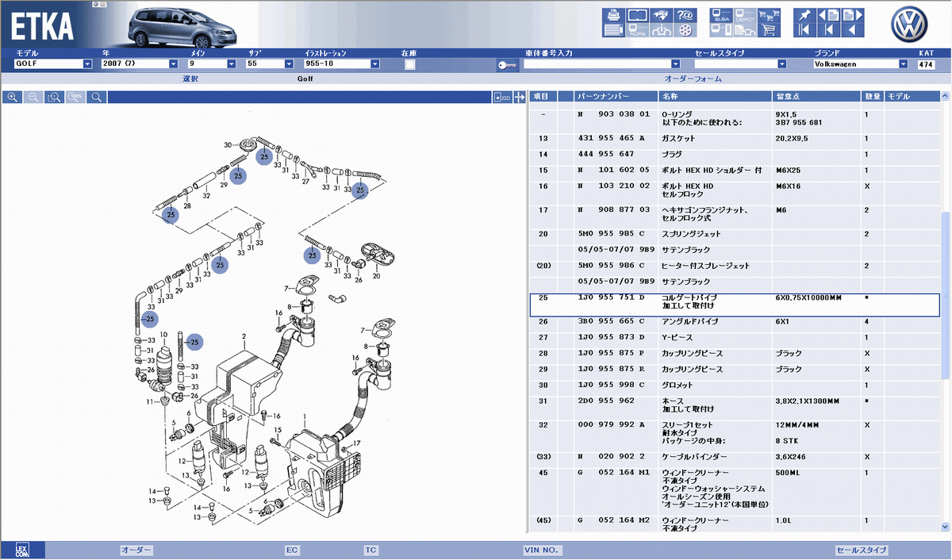Open the DEPOT icon
Viewport: 952px width, 560px height.
point(744,14)
